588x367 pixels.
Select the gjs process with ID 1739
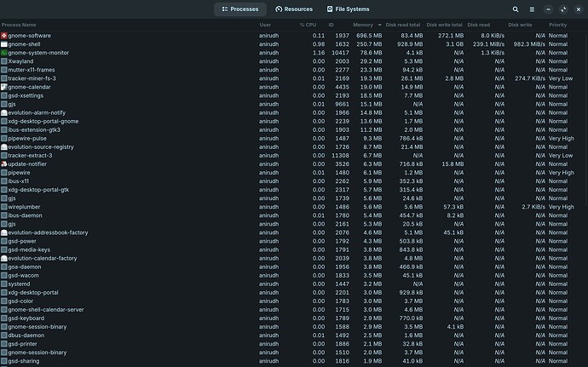click(x=292, y=198)
